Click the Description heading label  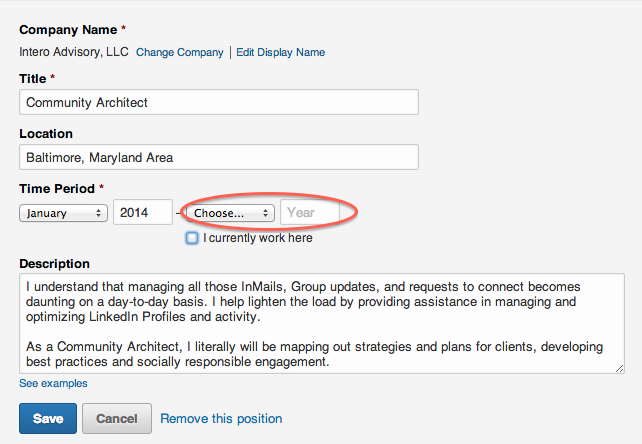click(x=54, y=263)
